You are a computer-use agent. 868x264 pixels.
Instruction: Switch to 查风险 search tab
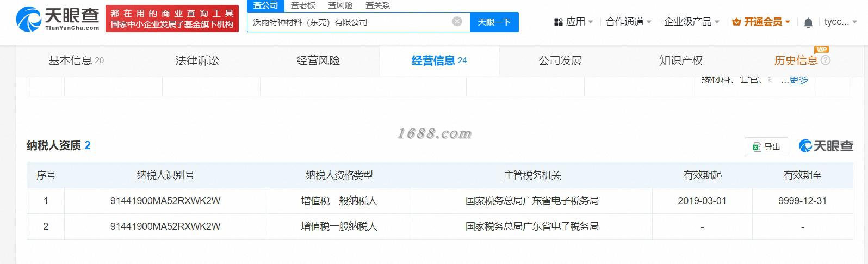(x=340, y=5)
